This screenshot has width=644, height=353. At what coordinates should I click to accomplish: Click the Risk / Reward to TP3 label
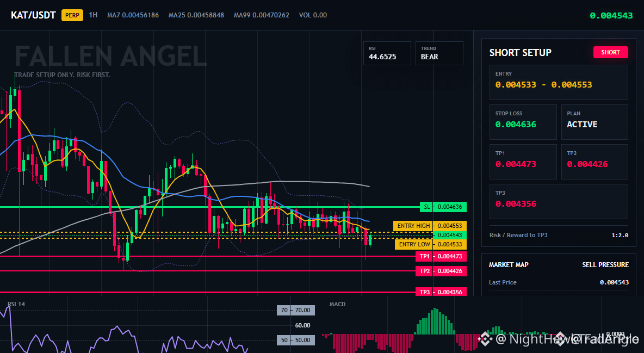point(518,235)
